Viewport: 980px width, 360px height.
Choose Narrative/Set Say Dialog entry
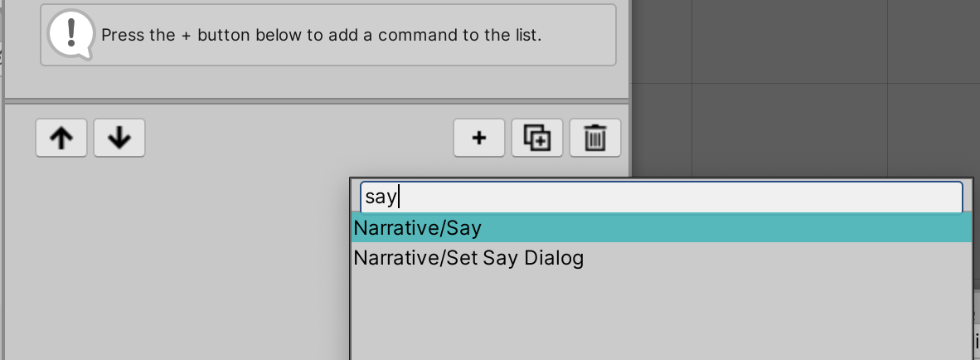tap(662, 257)
